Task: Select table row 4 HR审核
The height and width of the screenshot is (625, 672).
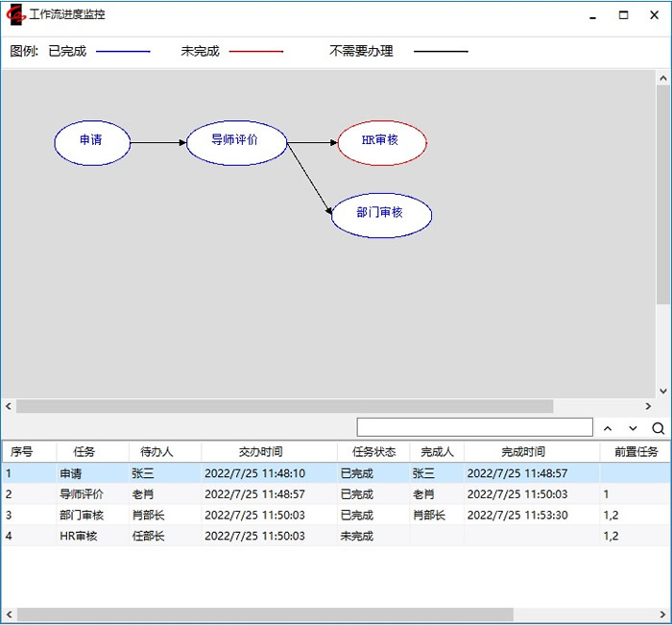Action: pos(288,536)
